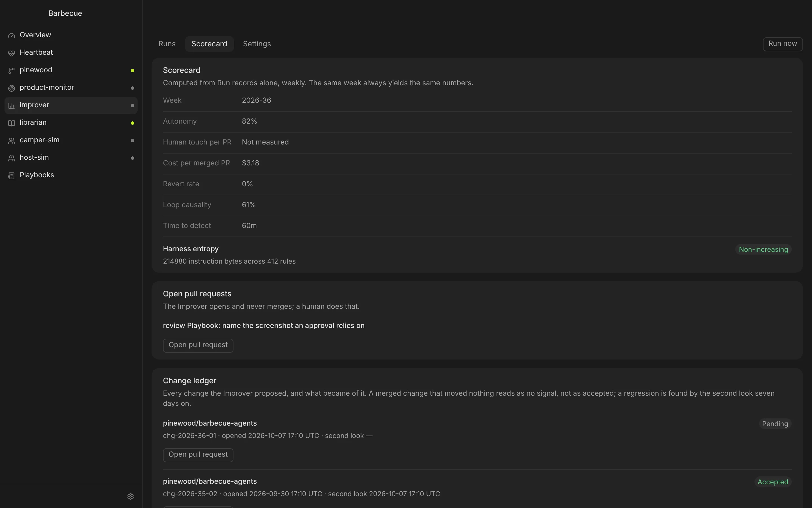This screenshot has height=508, width=812.
Task: Click the Autonomy value 82%
Action: (249, 121)
